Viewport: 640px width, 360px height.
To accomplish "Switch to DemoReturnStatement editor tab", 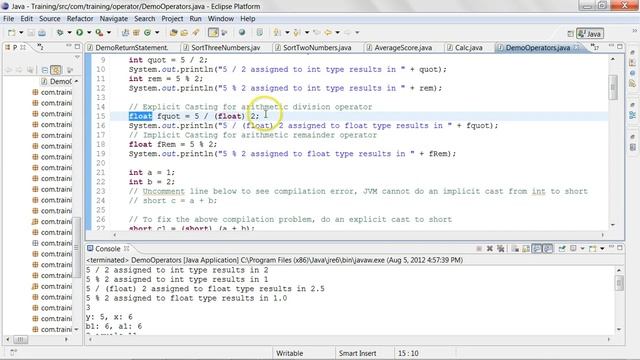I will pyautogui.click(x=132, y=48).
